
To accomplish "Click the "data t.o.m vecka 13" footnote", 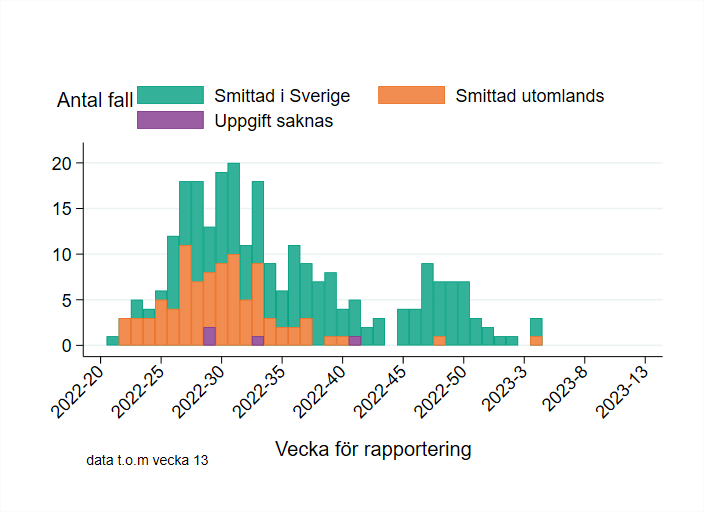I will 147,461.
